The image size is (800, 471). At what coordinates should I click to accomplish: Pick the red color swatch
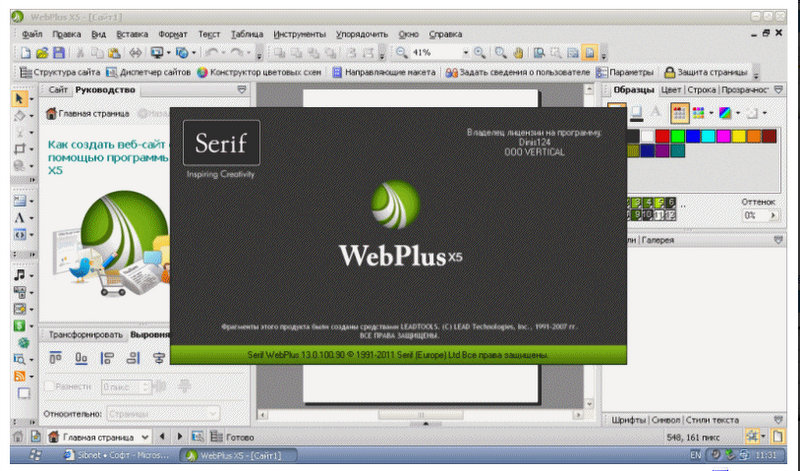click(x=662, y=136)
